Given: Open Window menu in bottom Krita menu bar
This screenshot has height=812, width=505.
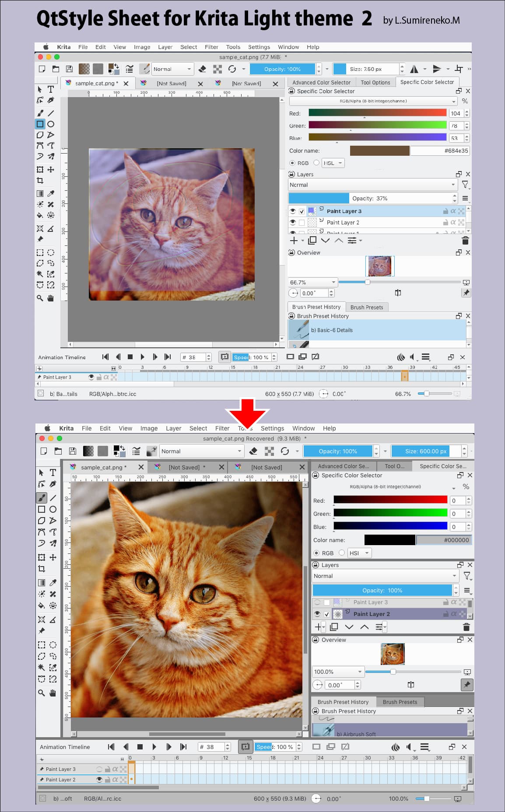Looking at the screenshot, I should pos(304,428).
